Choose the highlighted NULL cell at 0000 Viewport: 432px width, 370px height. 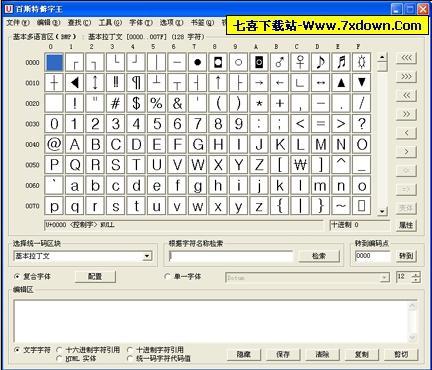(54, 62)
